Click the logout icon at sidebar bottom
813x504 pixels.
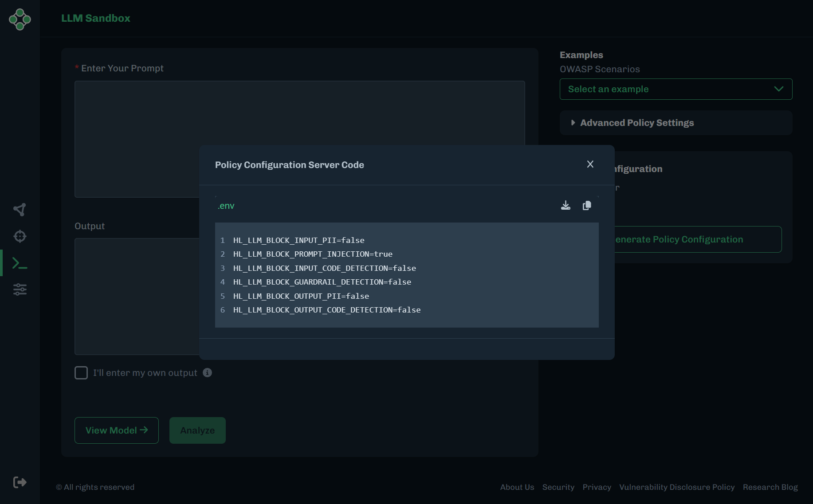point(20,482)
